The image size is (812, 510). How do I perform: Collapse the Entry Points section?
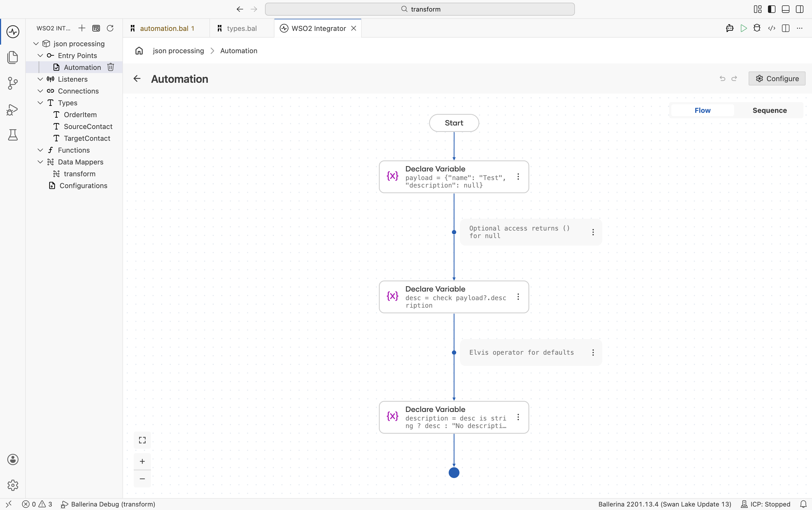41,55
